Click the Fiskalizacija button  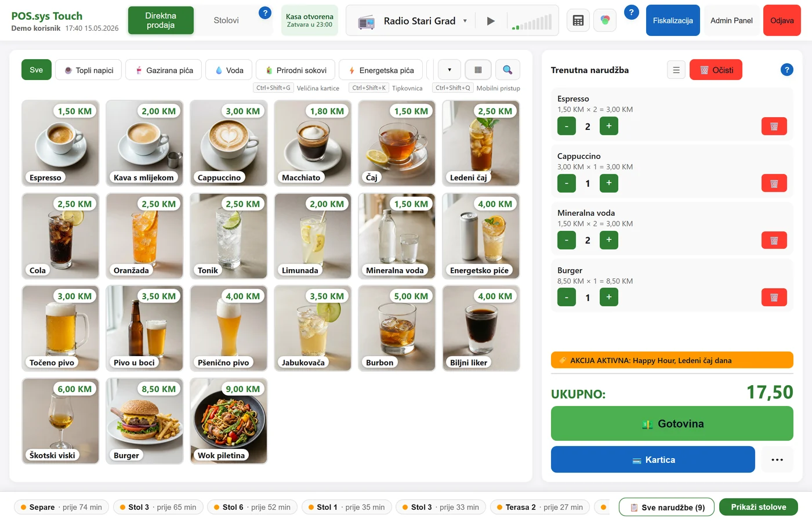tap(673, 20)
